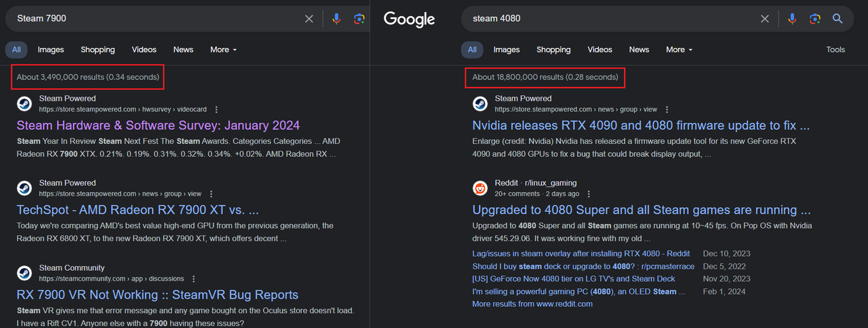Viewport: 868px width, 328px height.
Task: Open GeForce Now 4080 tier sublink
Action: 574,278
